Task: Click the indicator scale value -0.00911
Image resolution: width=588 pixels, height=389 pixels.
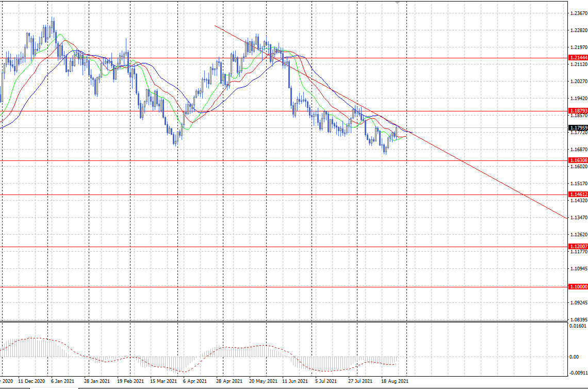Action: tap(579, 373)
